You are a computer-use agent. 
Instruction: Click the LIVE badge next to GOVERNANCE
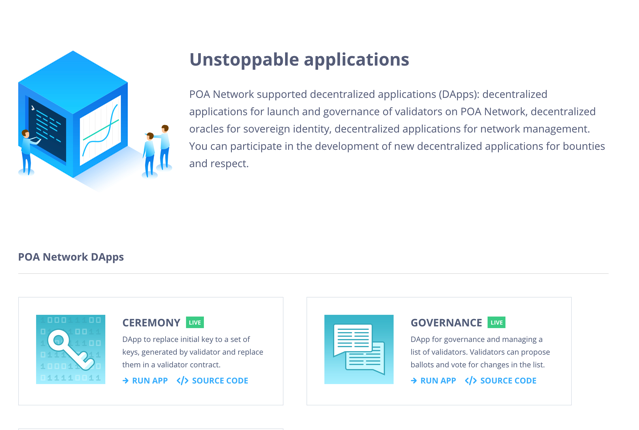[x=496, y=322]
